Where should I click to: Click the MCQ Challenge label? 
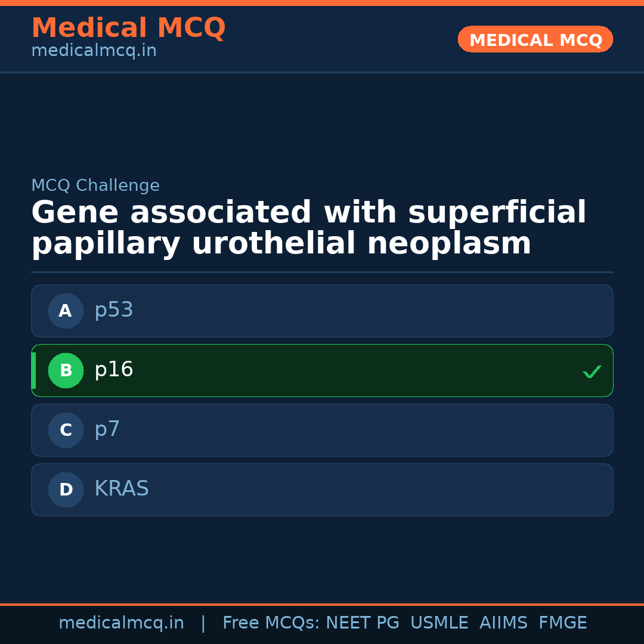(95, 185)
